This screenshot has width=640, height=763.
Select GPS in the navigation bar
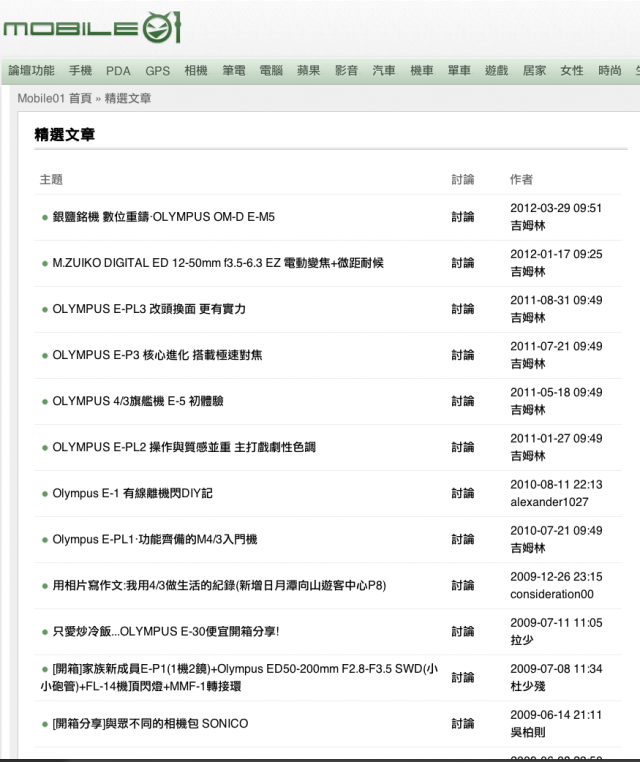[158, 71]
